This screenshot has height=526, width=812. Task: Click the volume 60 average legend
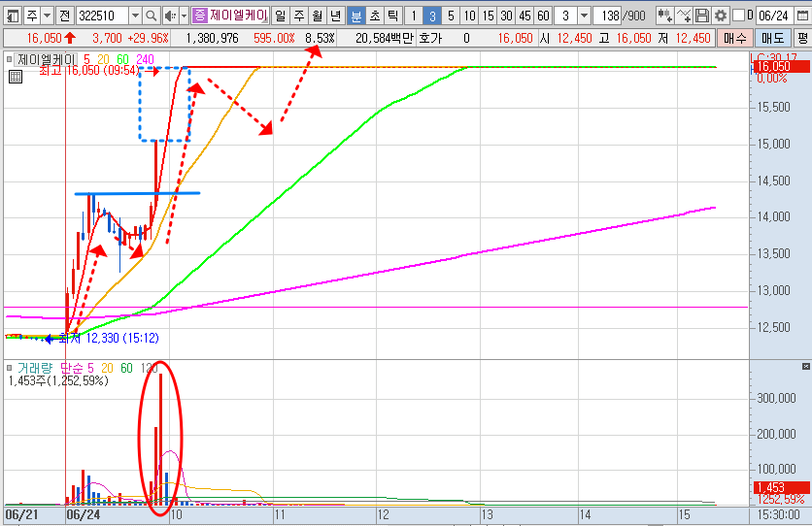pyautogui.click(x=126, y=368)
